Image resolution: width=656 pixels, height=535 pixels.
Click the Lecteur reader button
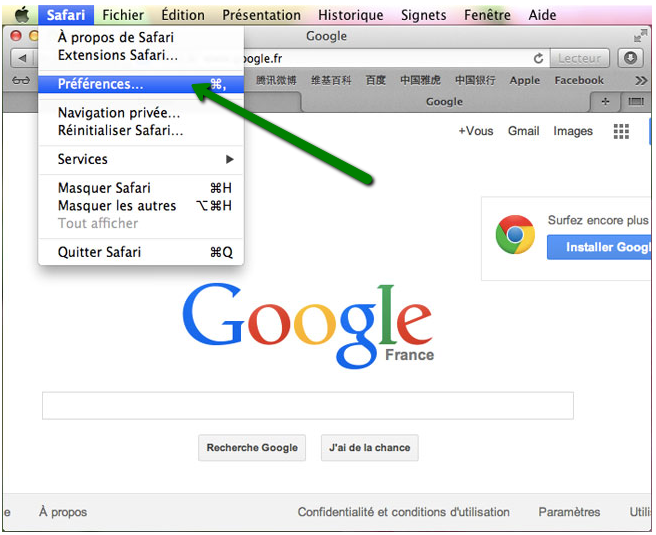579,58
